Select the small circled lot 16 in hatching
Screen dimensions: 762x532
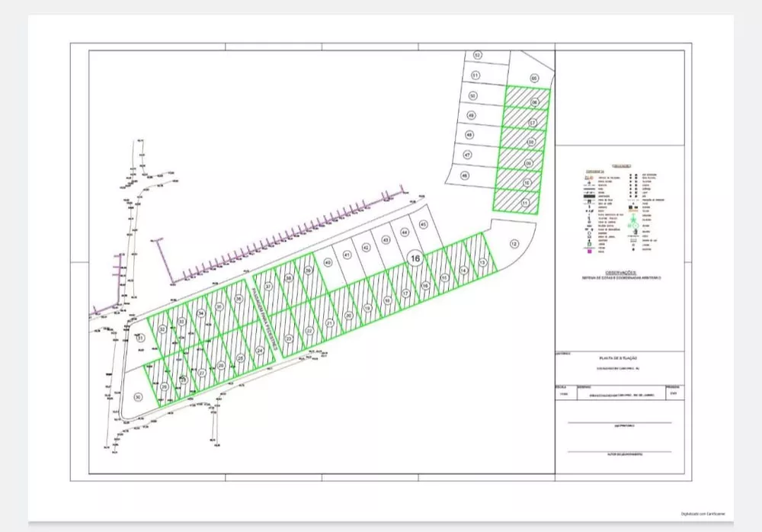click(425, 286)
